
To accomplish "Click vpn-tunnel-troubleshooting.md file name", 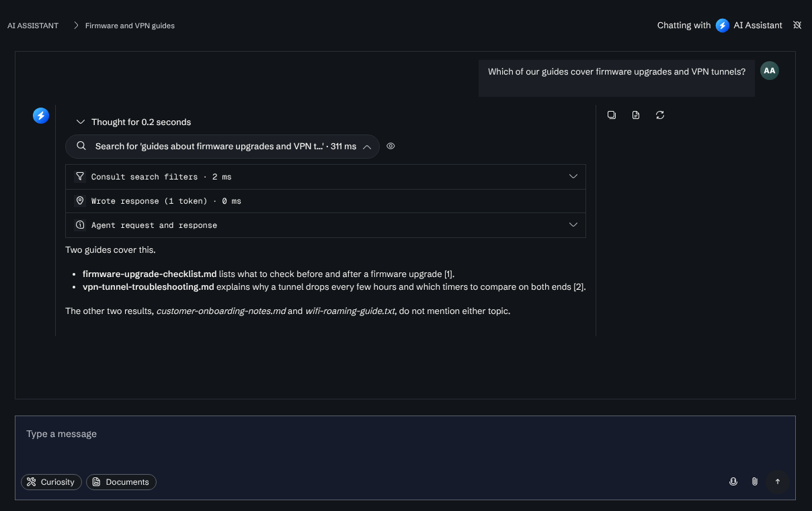I will (148, 287).
